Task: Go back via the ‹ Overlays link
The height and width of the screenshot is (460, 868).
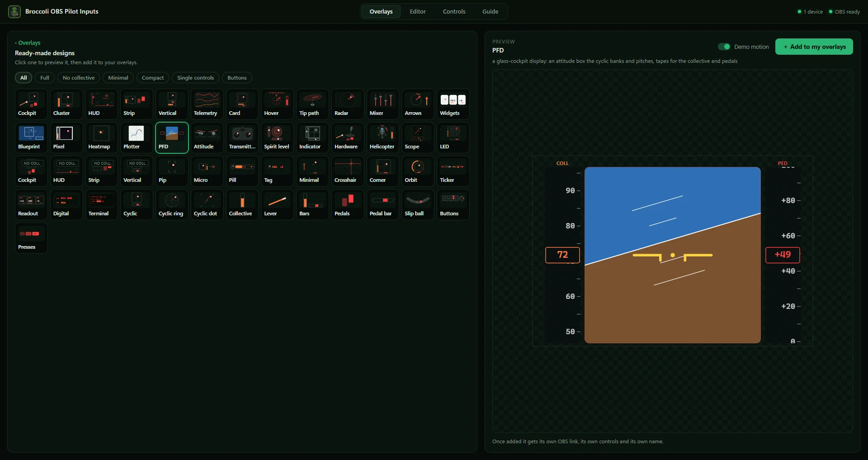Action: point(28,43)
